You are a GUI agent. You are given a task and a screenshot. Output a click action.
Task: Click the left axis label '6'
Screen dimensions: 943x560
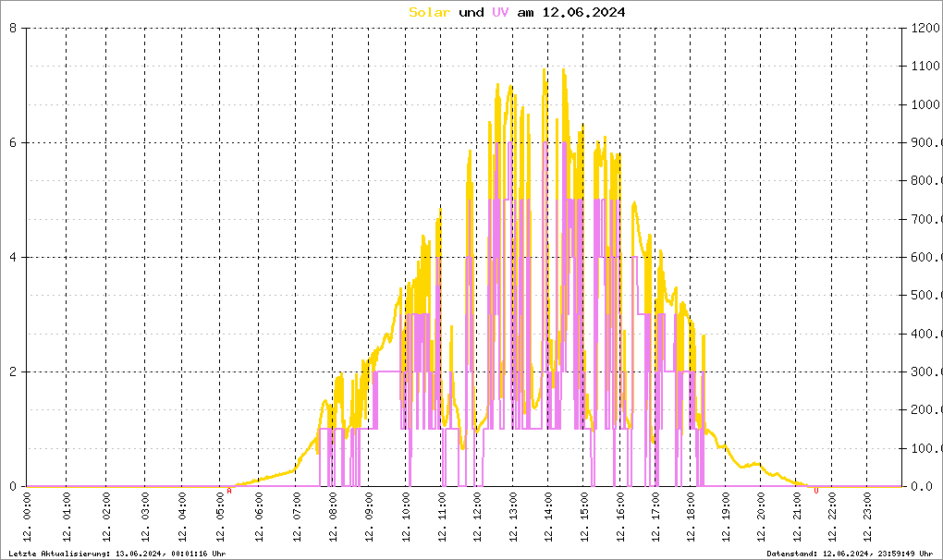click(13, 142)
